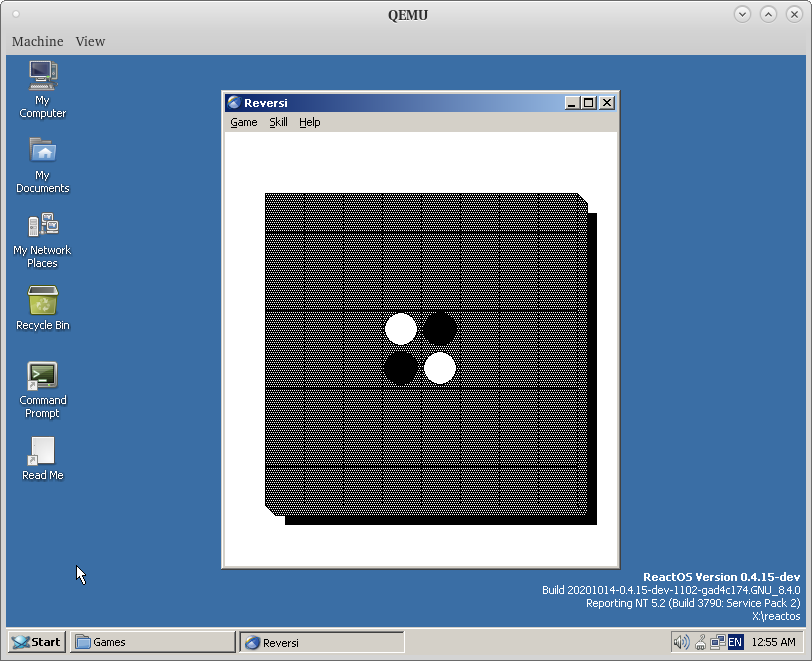Open the Skill menu in Reversi
Viewport: 812px width, 661px height.
click(278, 122)
